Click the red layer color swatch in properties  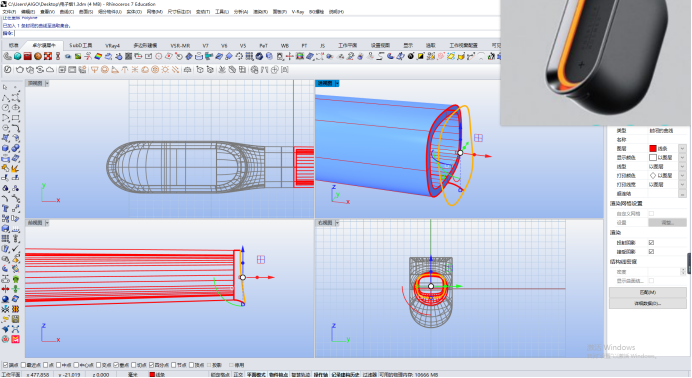tap(653, 149)
